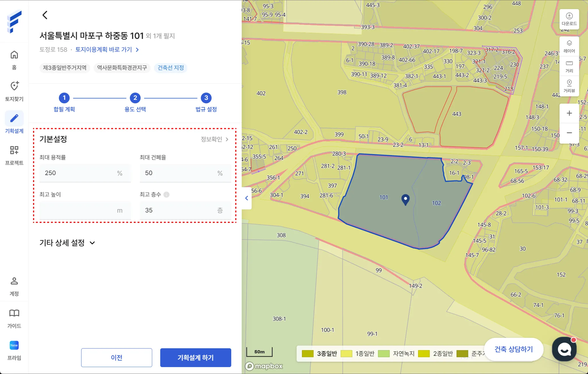
Task: Click the 3종일반 legend color swatch
Action: pos(307,354)
